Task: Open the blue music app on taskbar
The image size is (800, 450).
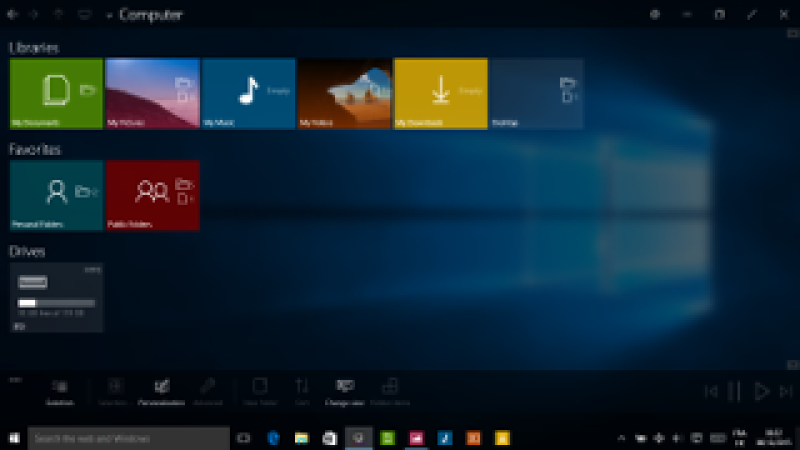Action: 445,438
